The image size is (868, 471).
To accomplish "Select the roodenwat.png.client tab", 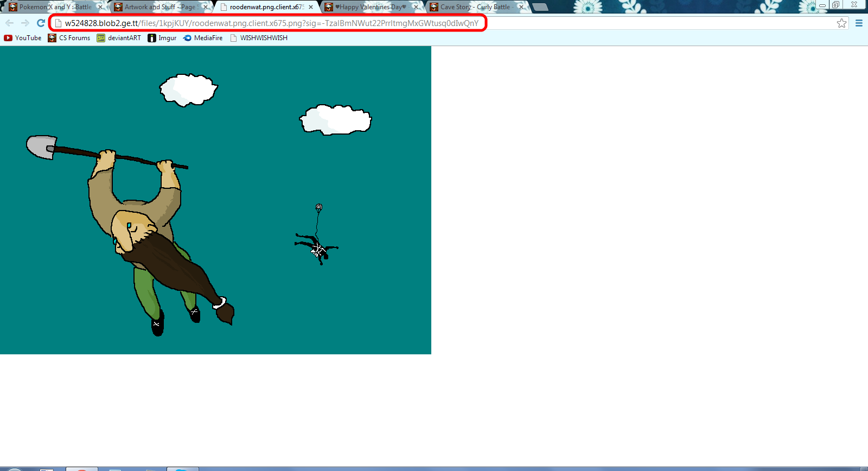I will click(266, 7).
